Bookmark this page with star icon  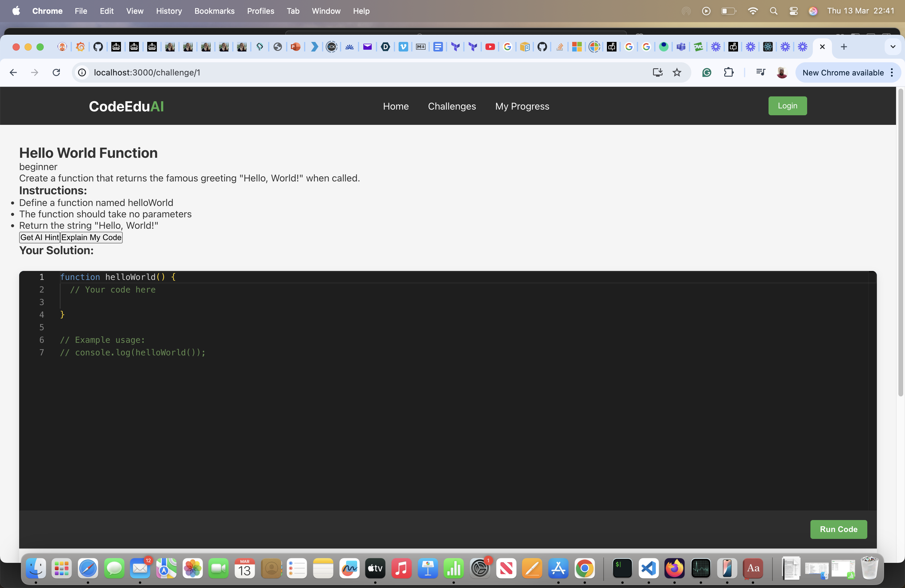coord(677,72)
